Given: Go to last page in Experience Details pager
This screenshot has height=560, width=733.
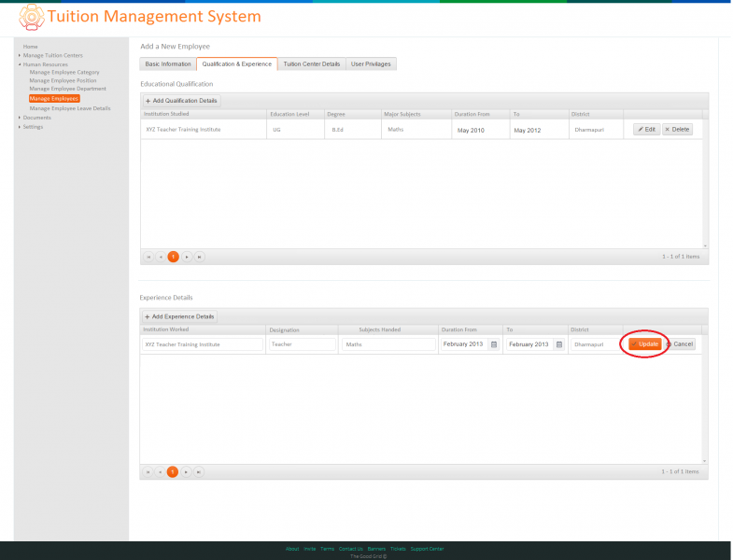Looking at the screenshot, I should pyautogui.click(x=199, y=472).
